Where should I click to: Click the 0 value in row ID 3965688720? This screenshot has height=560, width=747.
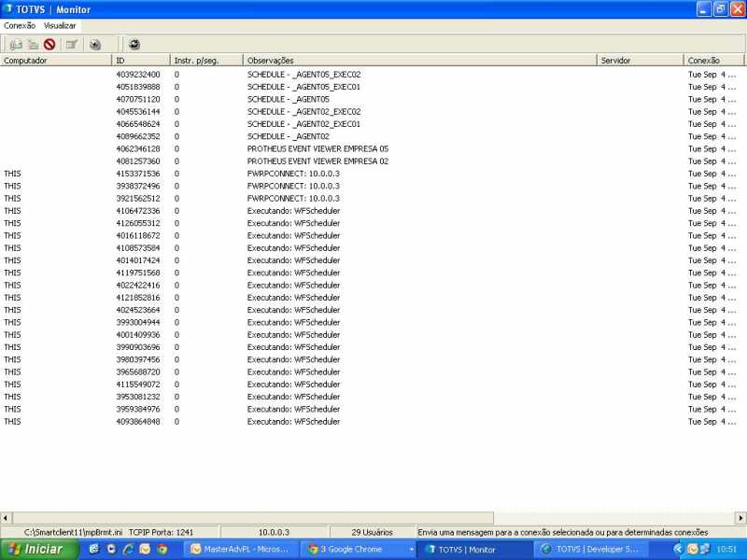coord(176,371)
